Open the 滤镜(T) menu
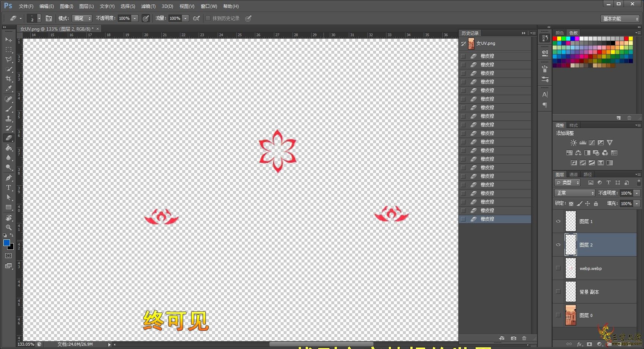 click(x=148, y=6)
